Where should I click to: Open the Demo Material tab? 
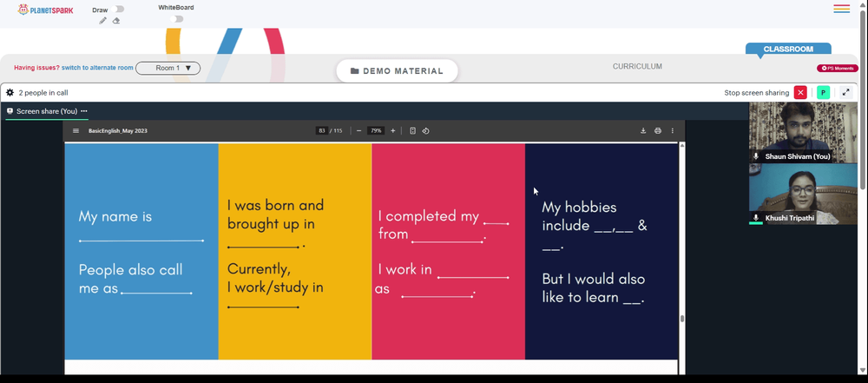click(397, 71)
